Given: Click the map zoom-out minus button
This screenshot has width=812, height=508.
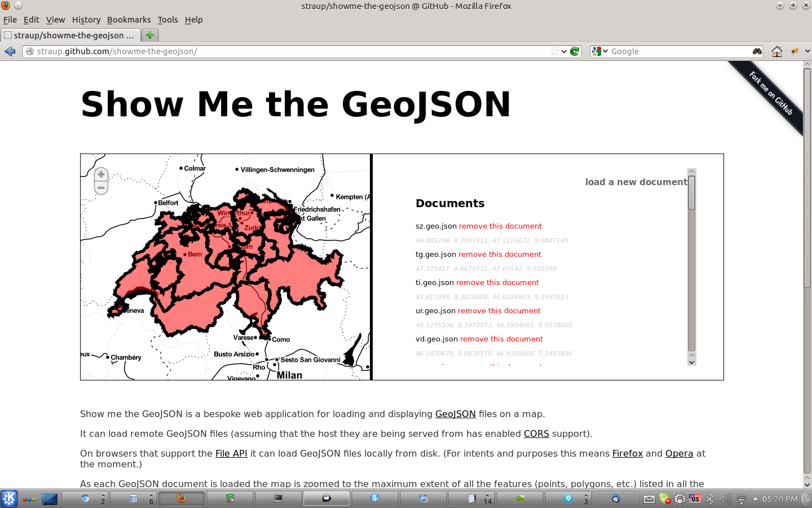Looking at the screenshot, I should (101, 188).
